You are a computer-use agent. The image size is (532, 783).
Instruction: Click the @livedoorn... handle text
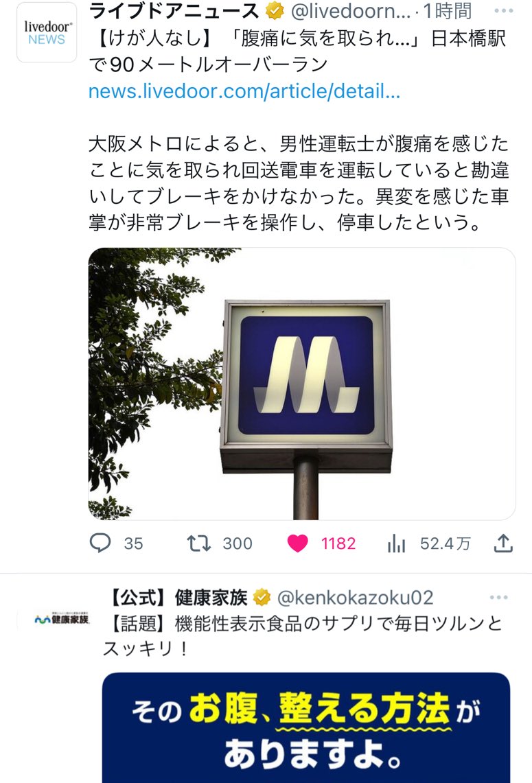tap(350, 10)
